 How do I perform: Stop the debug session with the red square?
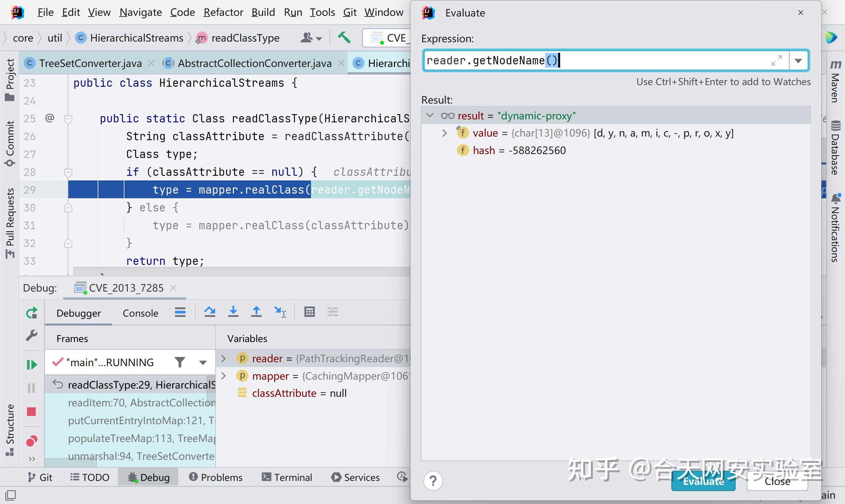(x=31, y=412)
